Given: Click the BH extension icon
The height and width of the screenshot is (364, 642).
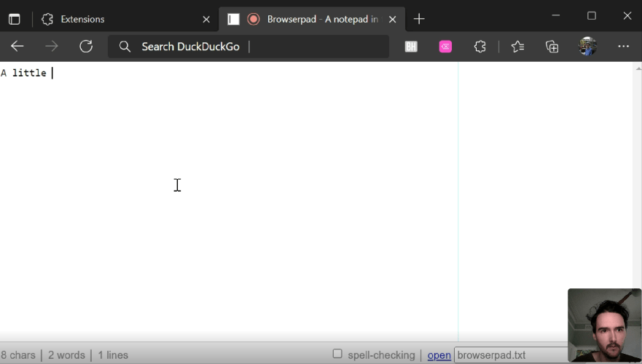Looking at the screenshot, I should pyautogui.click(x=411, y=47).
